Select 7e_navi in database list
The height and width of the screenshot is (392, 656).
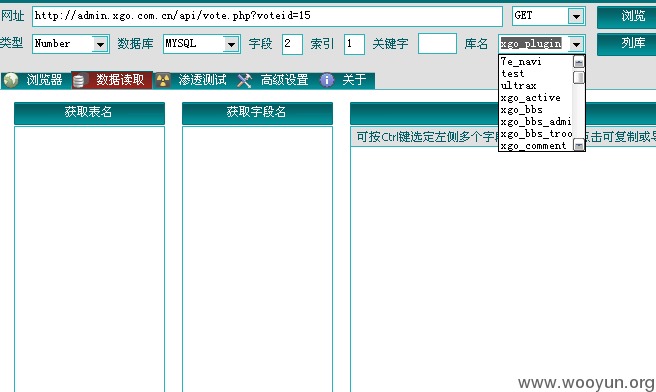(x=536, y=61)
